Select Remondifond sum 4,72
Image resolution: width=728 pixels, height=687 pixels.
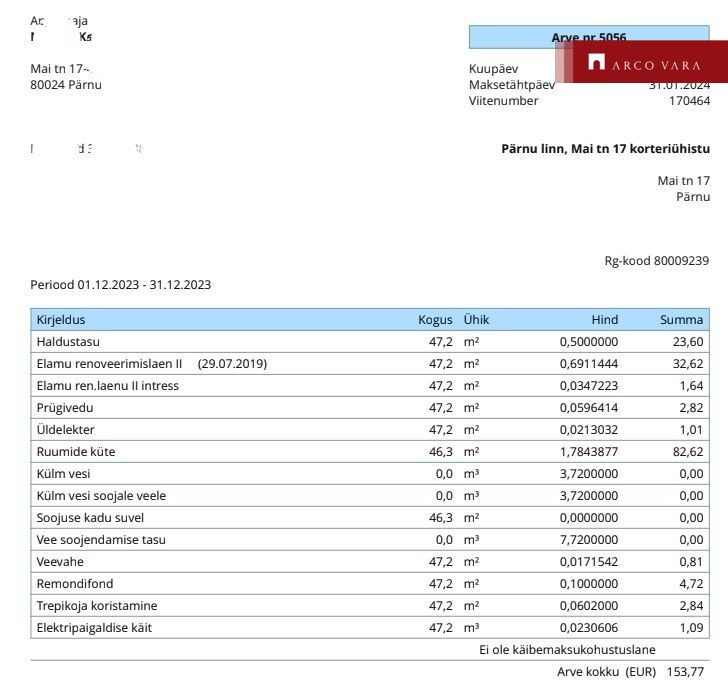click(691, 584)
